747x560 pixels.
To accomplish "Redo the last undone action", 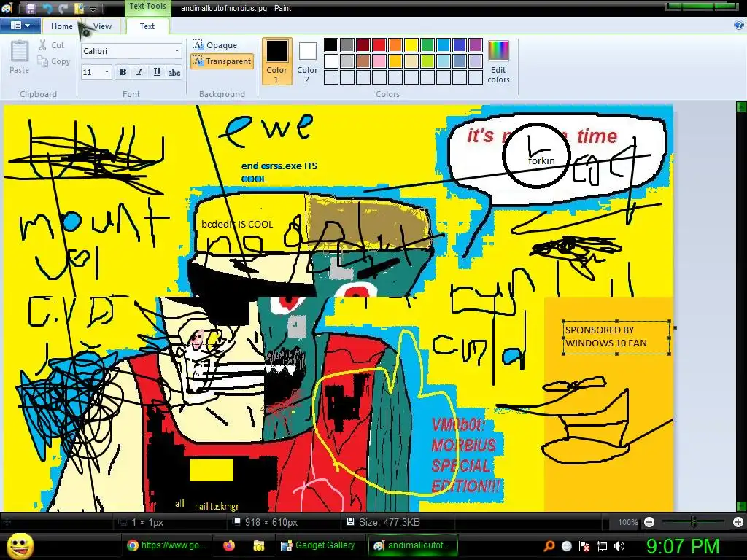I will [63, 8].
